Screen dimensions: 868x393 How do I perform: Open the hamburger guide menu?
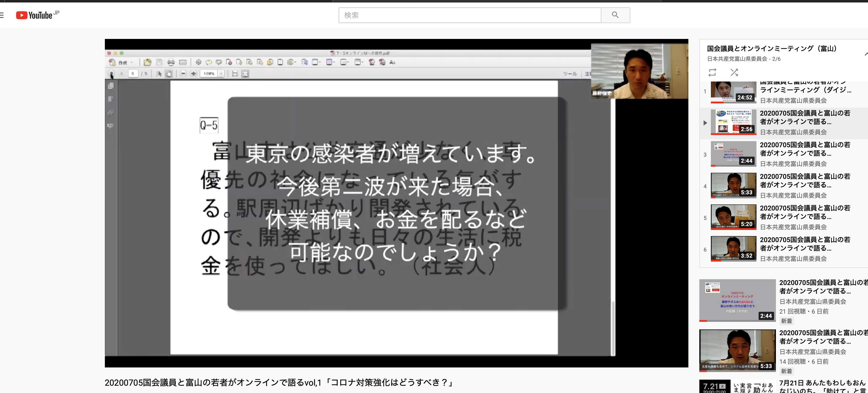coord(2,15)
